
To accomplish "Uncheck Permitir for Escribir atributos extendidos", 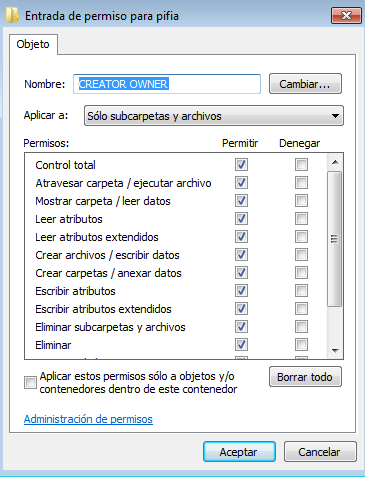I will [241, 308].
